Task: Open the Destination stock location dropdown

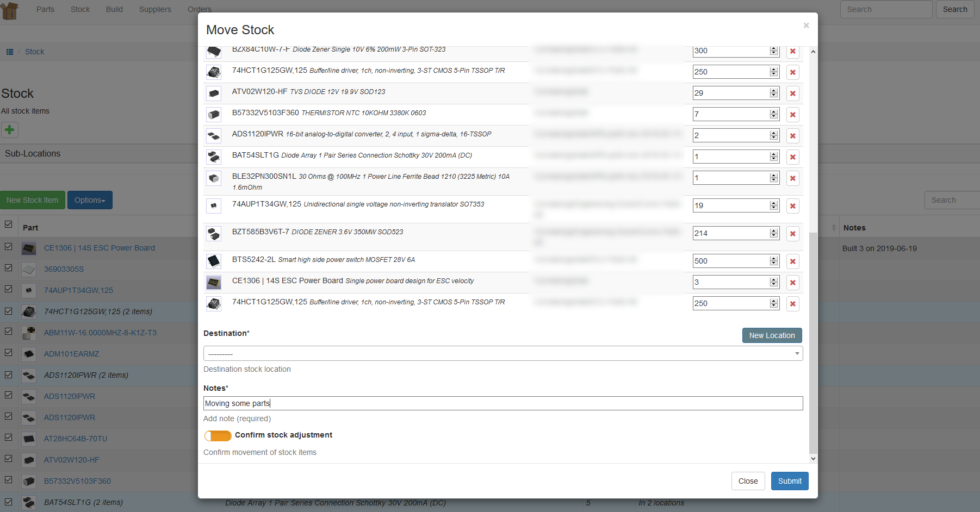Action: pyautogui.click(x=503, y=353)
